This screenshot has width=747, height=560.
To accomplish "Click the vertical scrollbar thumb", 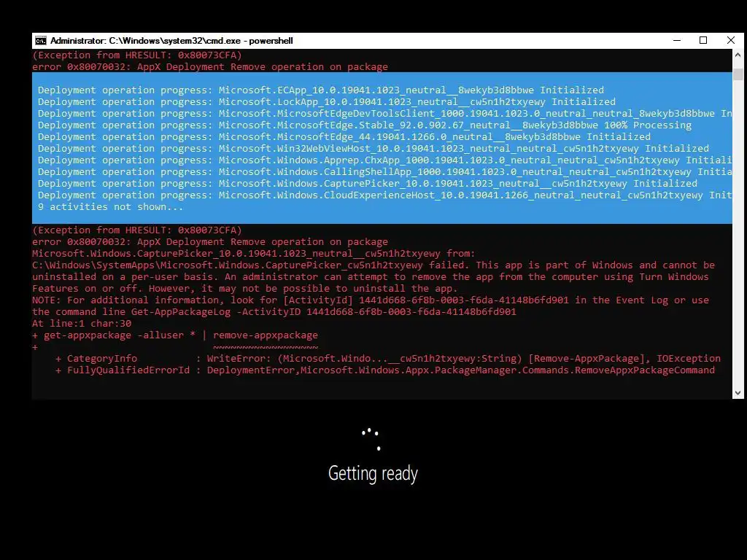I will click(x=738, y=74).
